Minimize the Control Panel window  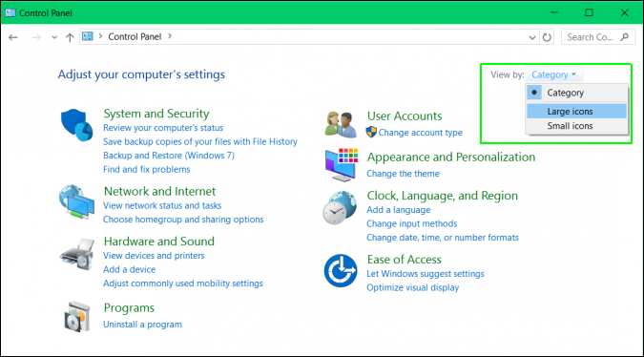click(x=554, y=12)
